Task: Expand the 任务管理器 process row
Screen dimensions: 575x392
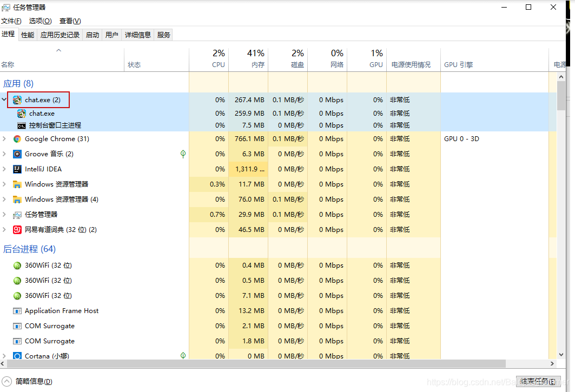Action: [x=4, y=214]
